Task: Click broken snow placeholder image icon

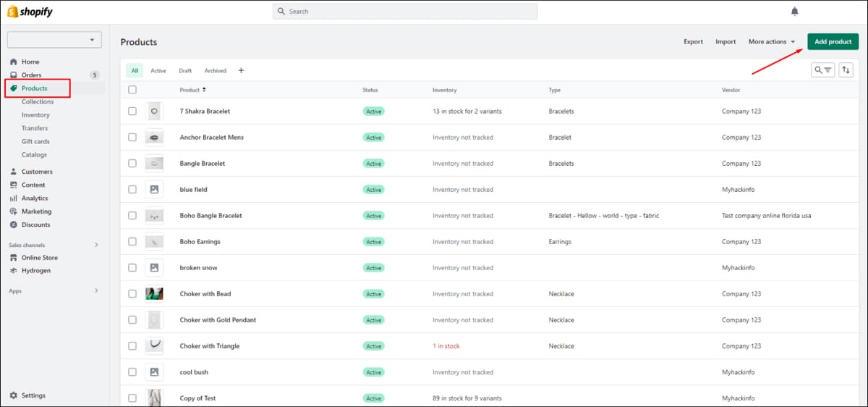Action: click(x=154, y=267)
